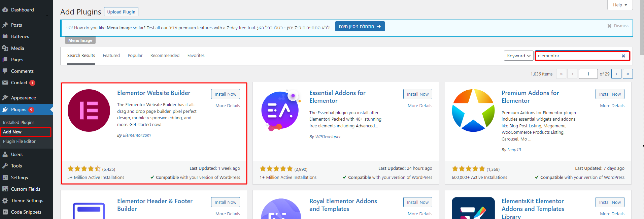
Task: Click the Batteries briefcase icon
Action: click(x=5, y=36)
